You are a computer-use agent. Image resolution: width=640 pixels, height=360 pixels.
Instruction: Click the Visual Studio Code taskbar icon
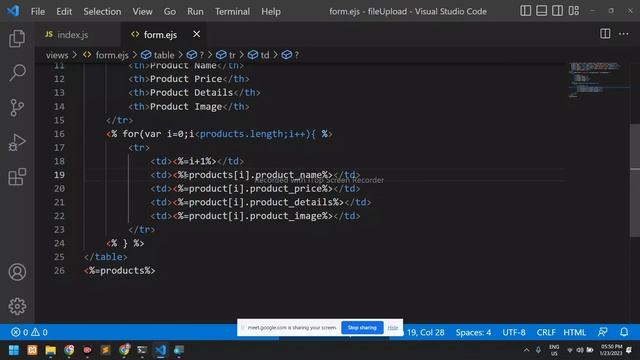coord(160,350)
